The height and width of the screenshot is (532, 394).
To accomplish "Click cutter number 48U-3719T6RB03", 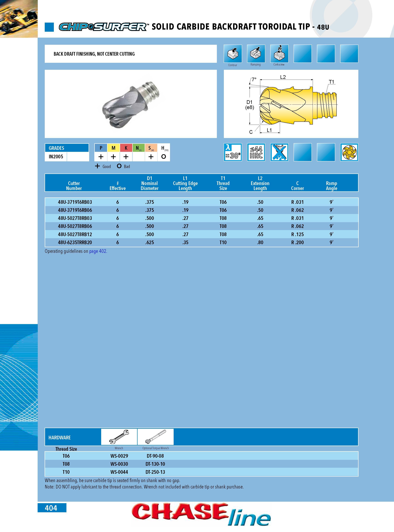I will (75, 202).
